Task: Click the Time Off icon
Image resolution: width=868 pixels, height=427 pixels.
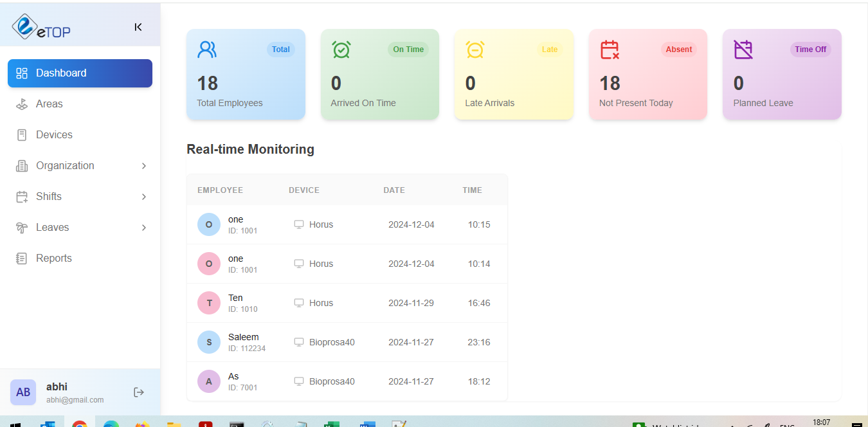Action: click(743, 49)
